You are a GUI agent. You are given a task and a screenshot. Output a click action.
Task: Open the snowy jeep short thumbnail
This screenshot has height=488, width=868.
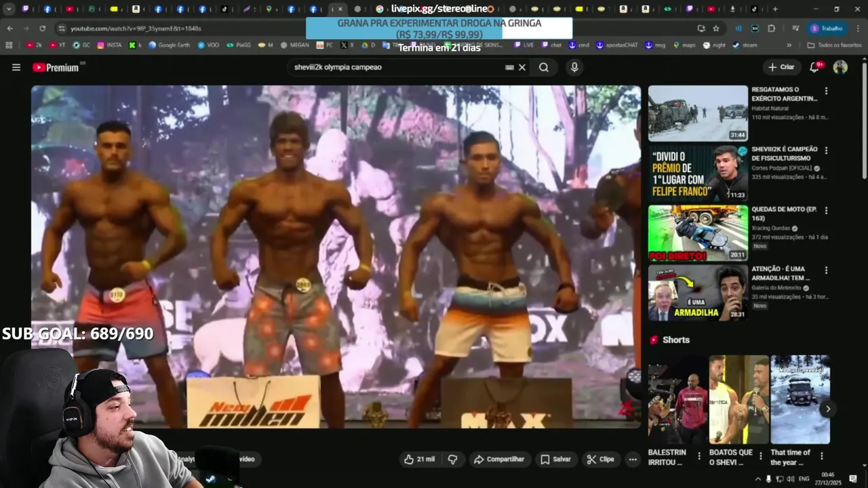[800, 399]
